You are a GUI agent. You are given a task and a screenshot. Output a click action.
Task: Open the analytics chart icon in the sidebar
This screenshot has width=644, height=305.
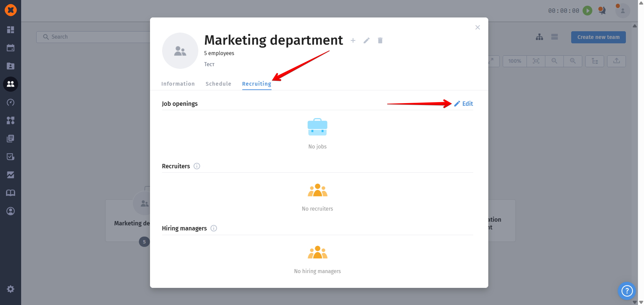[10, 175]
